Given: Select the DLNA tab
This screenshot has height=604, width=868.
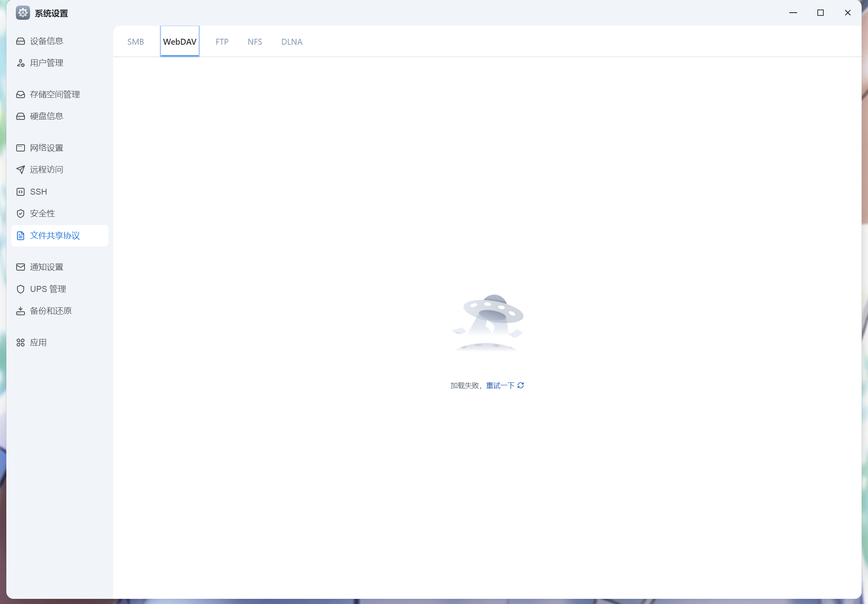Looking at the screenshot, I should (x=292, y=42).
